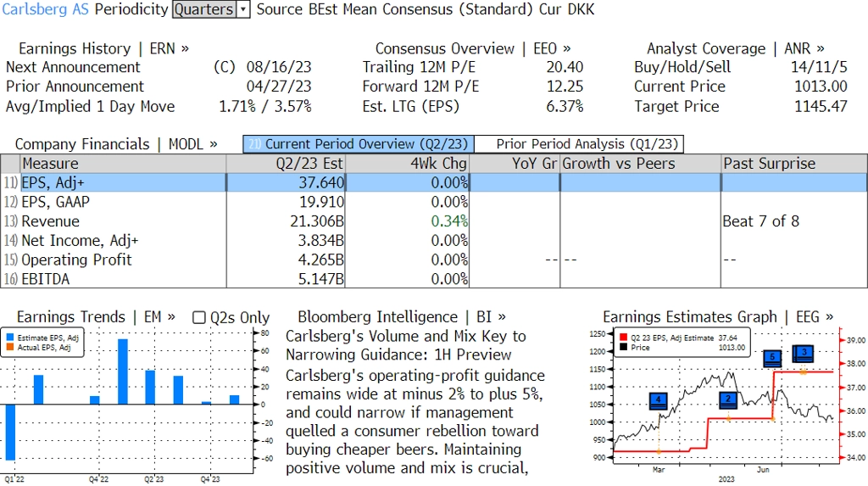The height and width of the screenshot is (486, 868).
Task: Click the blue Estimate EPS, Adj legend swatch
Action: point(9,338)
